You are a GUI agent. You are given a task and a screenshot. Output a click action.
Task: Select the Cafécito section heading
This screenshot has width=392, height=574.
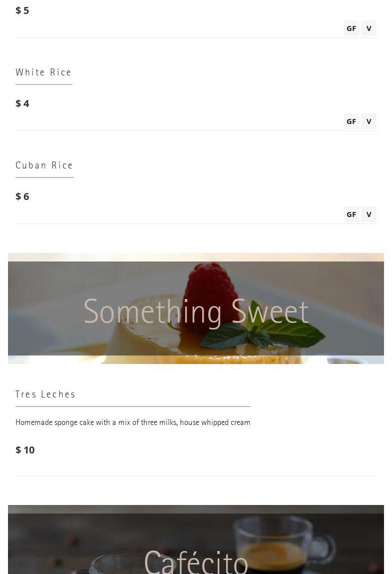(196, 561)
